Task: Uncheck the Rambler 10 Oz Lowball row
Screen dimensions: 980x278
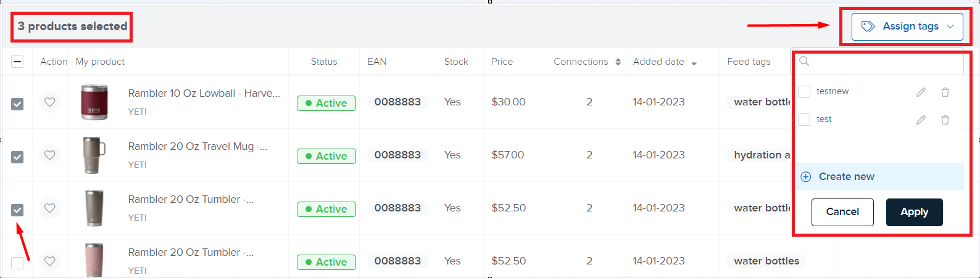Action: (17, 104)
